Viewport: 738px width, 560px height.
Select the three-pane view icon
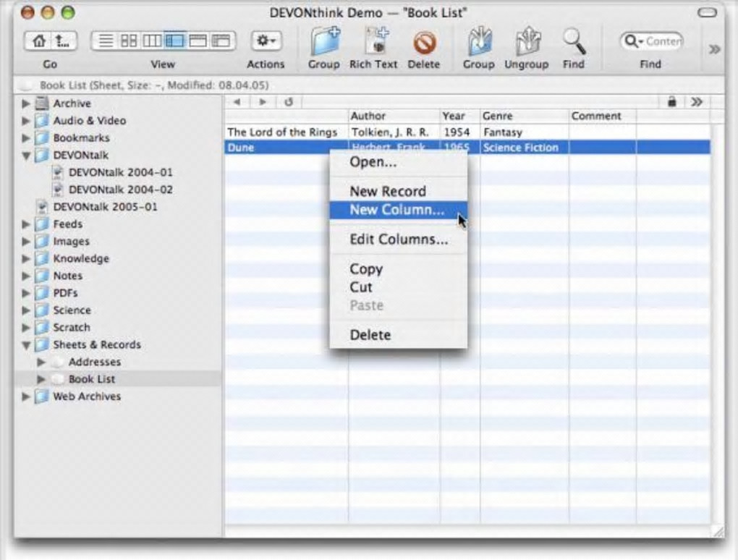174,41
